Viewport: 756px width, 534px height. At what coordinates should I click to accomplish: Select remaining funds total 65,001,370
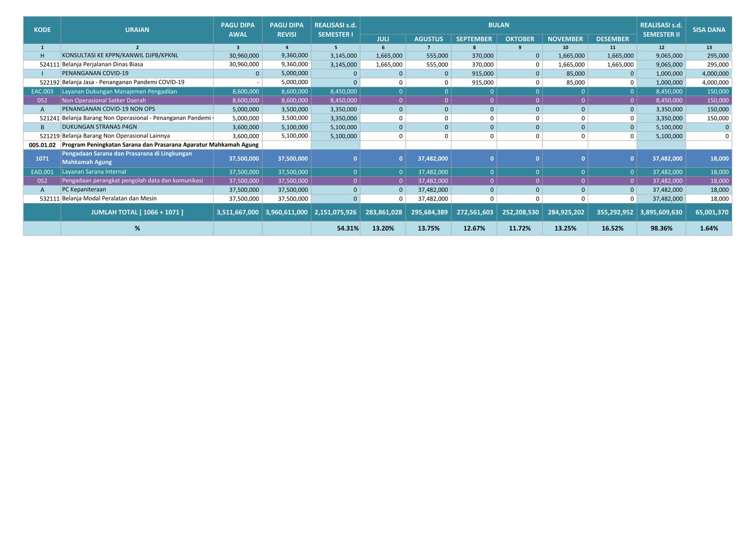pos(709,212)
